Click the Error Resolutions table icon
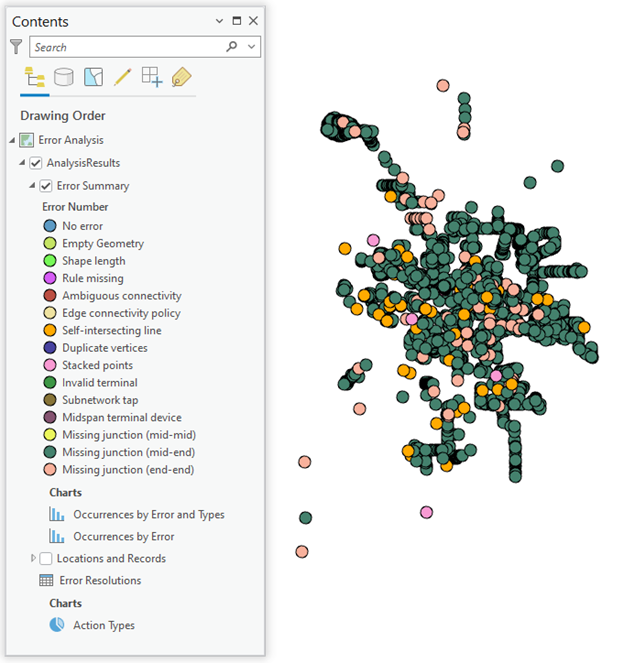 46,580
